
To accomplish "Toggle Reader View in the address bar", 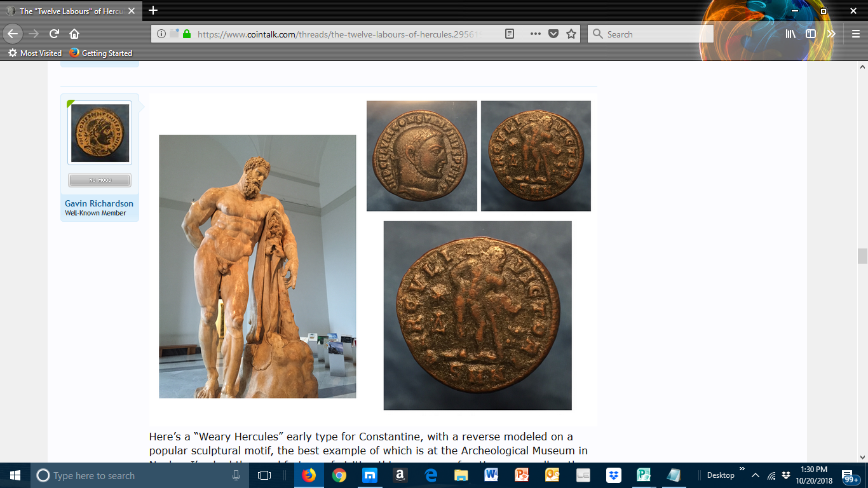I will point(510,34).
